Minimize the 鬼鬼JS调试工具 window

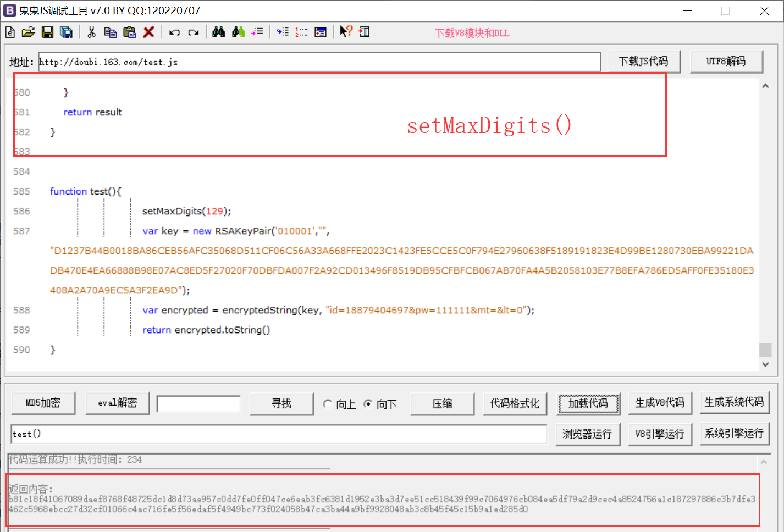pos(687,10)
